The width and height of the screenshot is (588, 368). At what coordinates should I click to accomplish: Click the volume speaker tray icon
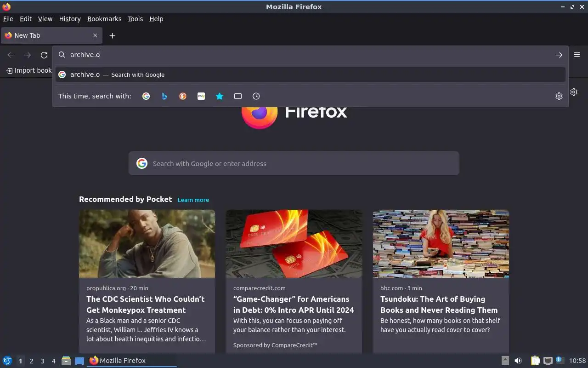[518, 361]
